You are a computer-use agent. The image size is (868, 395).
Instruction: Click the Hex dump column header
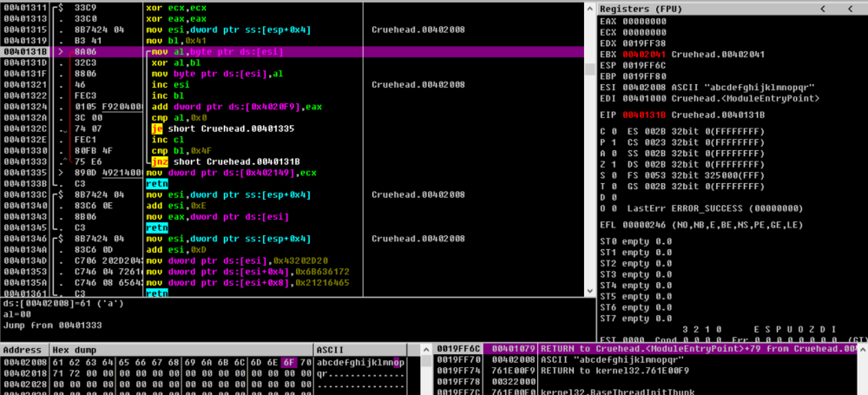coord(181,350)
